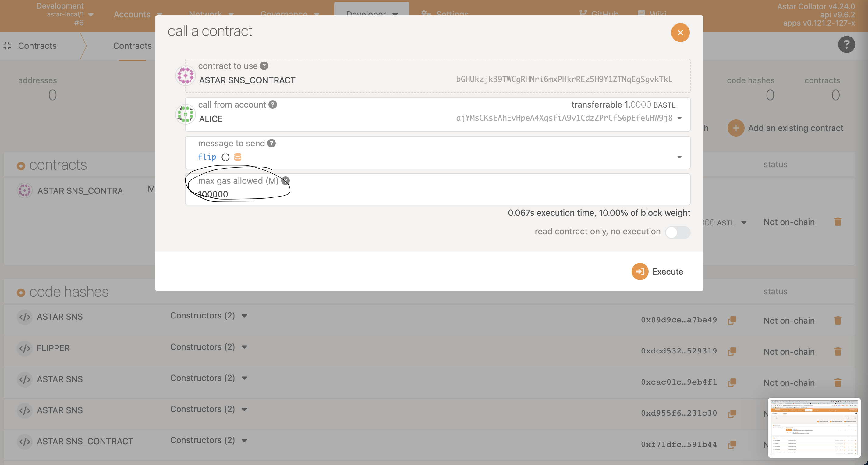Delete the 0xcac01c code hash row
Image resolution: width=868 pixels, height=465 pixels.
pos(838,383)
